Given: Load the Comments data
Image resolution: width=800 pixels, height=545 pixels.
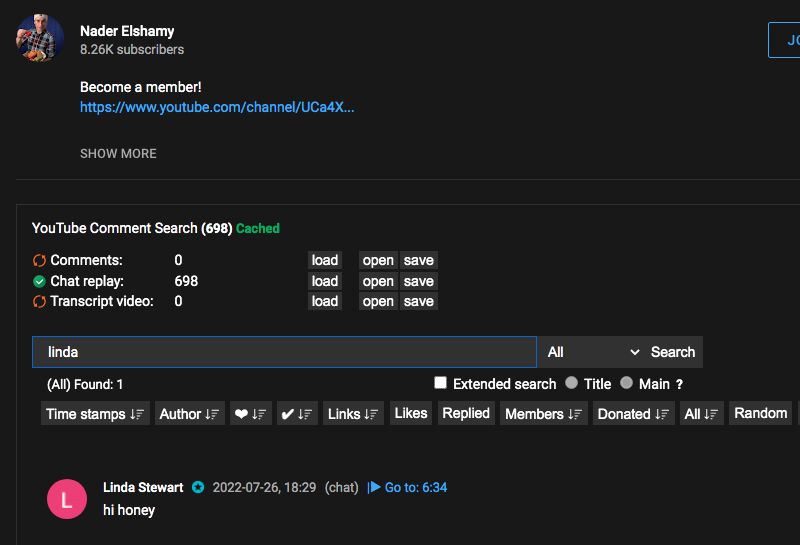Looking at the screenshot, I should 325,260.
